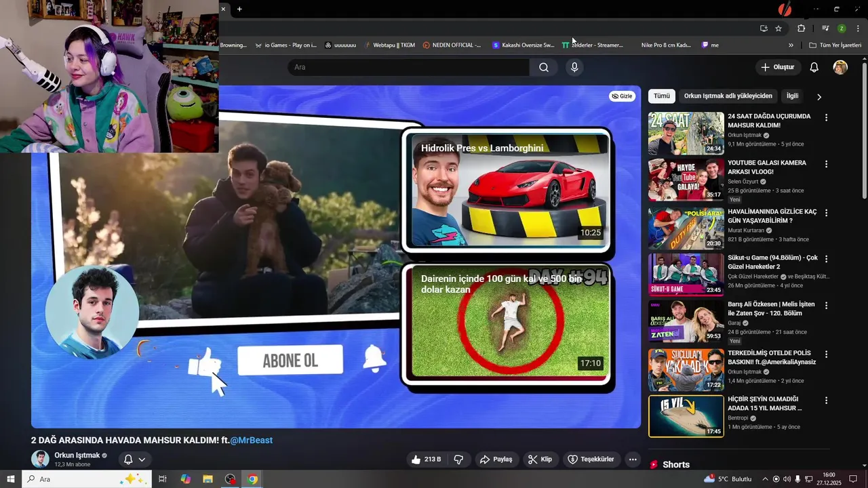This screenshot has height=488, width=868.
Task: Open YOUTUBE GALASI KAMERA ARKASI thumbnail
Action: coord(686,180)
